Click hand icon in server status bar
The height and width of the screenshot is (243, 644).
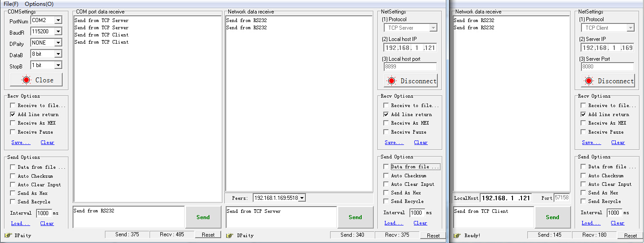[x=230, y=235]
